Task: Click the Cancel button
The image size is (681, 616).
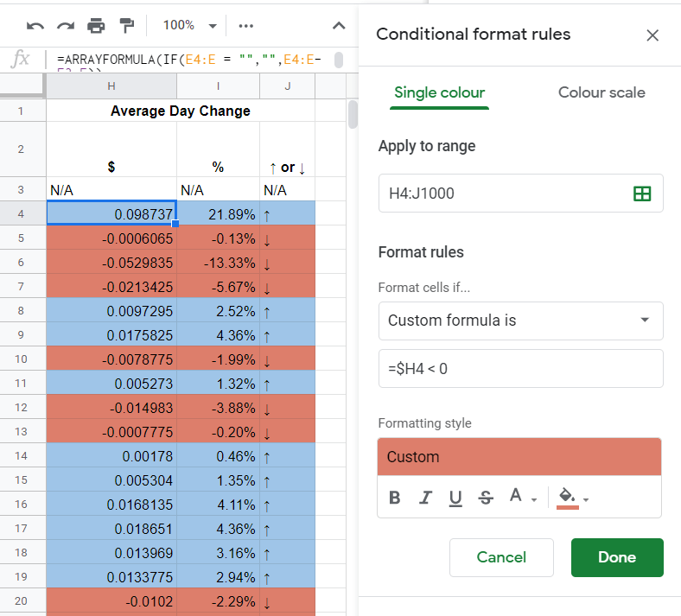Action: click(x=501, y=557)
